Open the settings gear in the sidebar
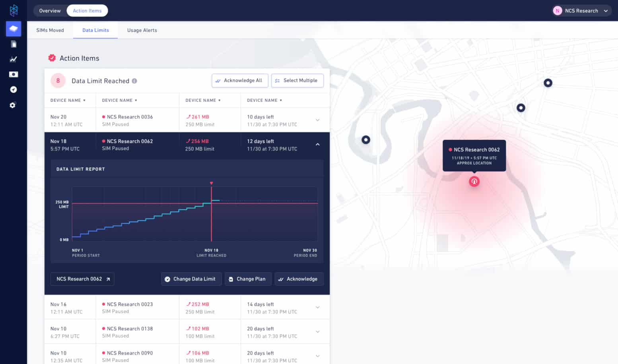618x364 pixels. [13, 105]
